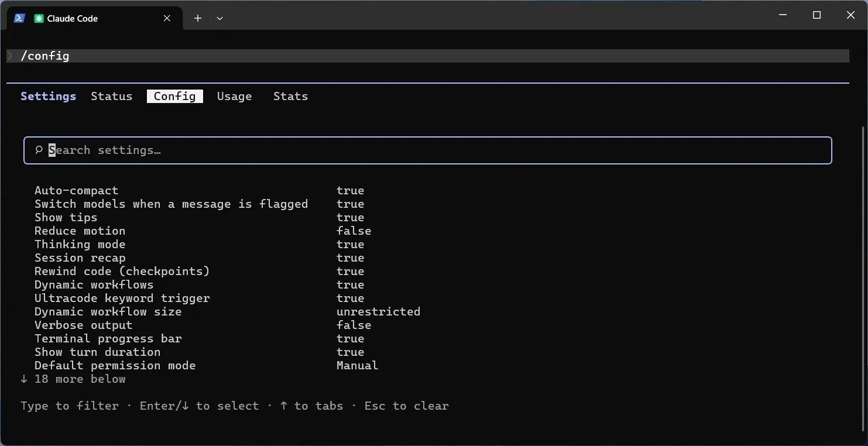The image size is (868, 446).
Task: Toggle the Auto-compact setting value
Action: click(x=351, y=191)
